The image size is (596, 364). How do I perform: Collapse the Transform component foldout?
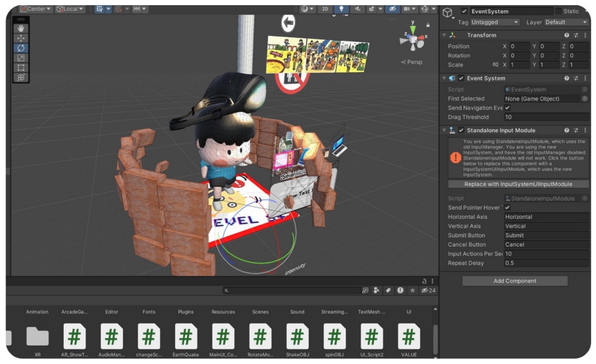pos(444,35)
